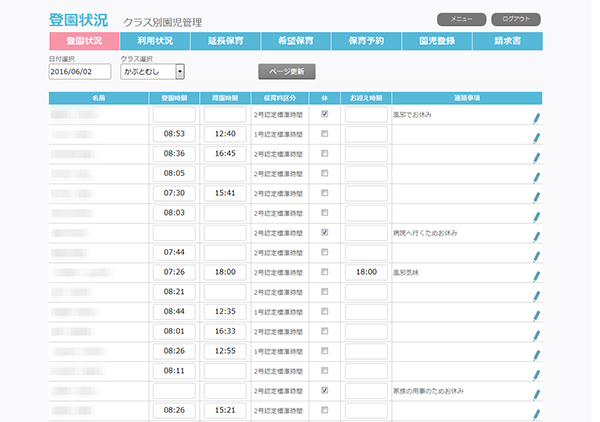Click the お迎え時間 column header
The width and height of the screenshot is (600, 422).
(366, 98)
